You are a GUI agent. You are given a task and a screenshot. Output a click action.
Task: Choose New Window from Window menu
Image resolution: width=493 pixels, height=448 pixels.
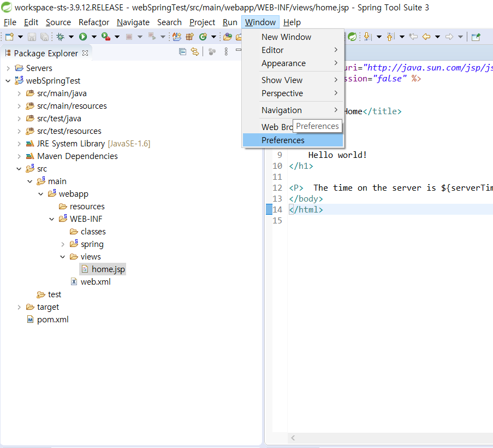click(x=293, y=37)
